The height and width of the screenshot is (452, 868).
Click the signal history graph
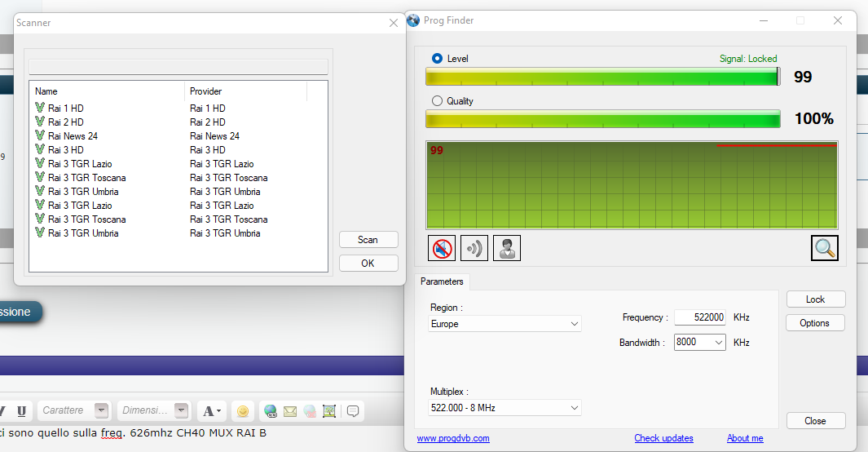pos(632,185)
